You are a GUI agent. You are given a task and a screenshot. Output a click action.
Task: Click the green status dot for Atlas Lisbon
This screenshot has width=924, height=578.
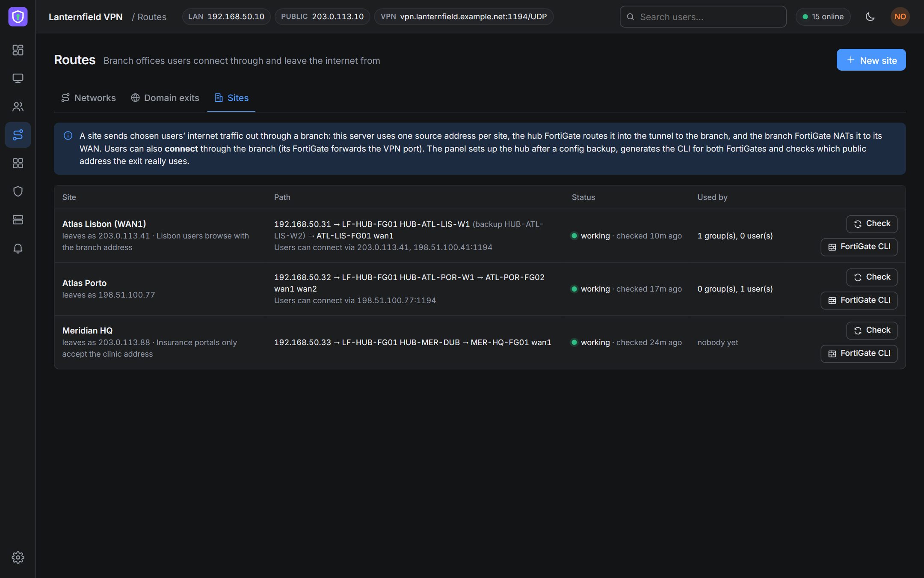(574, 235)
